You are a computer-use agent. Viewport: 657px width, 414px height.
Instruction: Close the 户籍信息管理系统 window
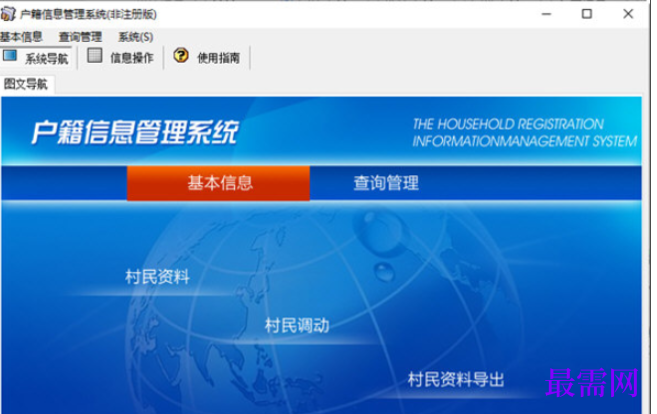pyautogui.click(x=628, y=14)
